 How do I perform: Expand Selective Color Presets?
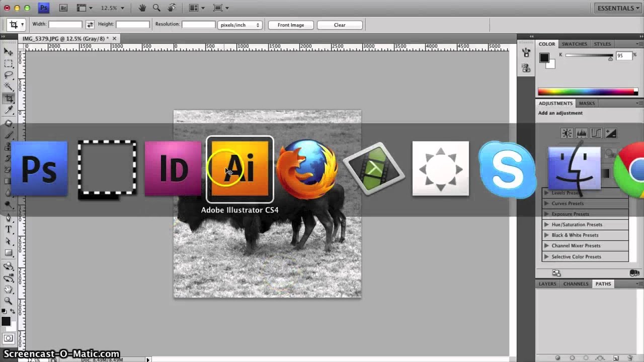pyautogui.click(x=546, y=257)
